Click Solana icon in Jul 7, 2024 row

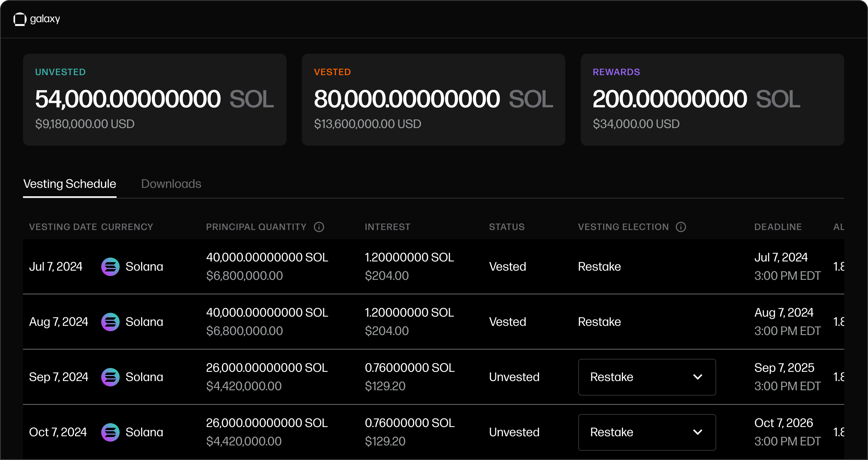[110, 267]
